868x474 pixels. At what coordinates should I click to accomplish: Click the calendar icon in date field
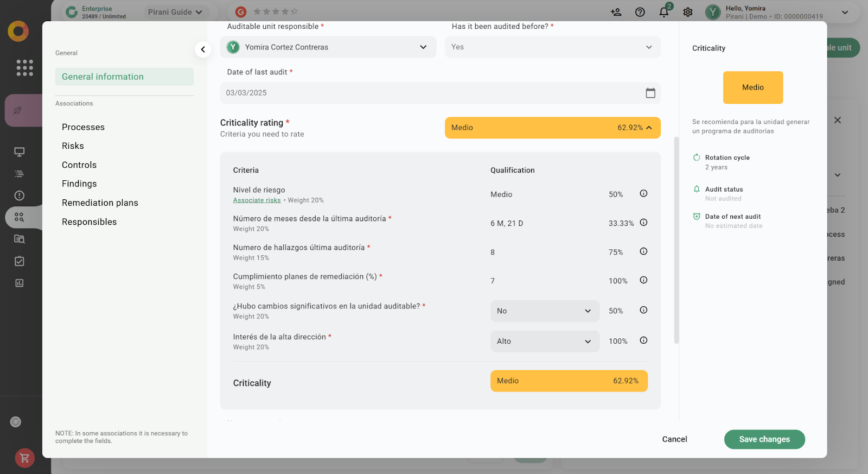point(650,93)
